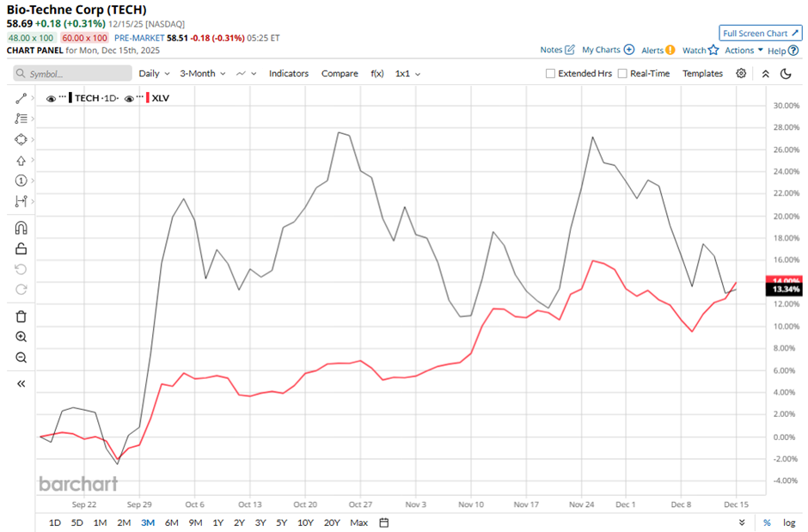The width and height of the screenshot is (808, 532).
Task: Open the 1x1 grid layout dropdown
Action: [x=407, y=74]
